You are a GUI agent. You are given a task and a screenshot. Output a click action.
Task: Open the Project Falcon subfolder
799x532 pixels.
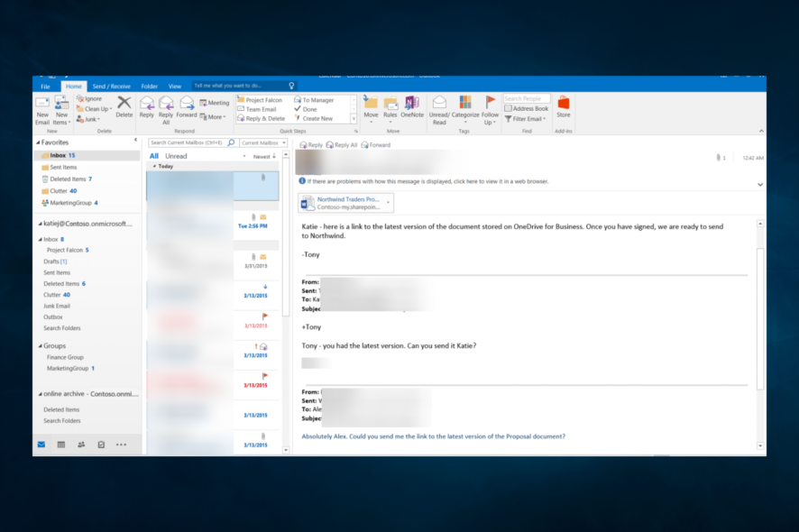(x=68, y=250)
